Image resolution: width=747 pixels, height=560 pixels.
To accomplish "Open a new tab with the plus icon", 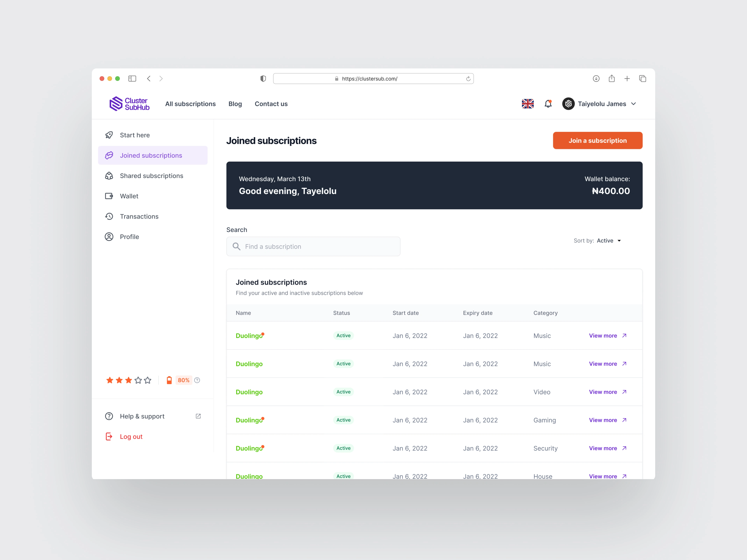I will [x=627, y=79].
